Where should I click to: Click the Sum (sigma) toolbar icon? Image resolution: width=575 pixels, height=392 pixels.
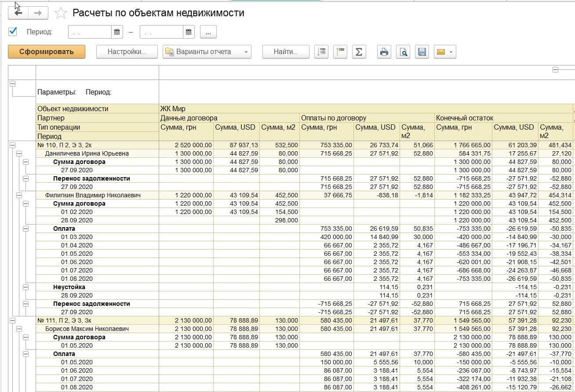[x=359, y=52]
